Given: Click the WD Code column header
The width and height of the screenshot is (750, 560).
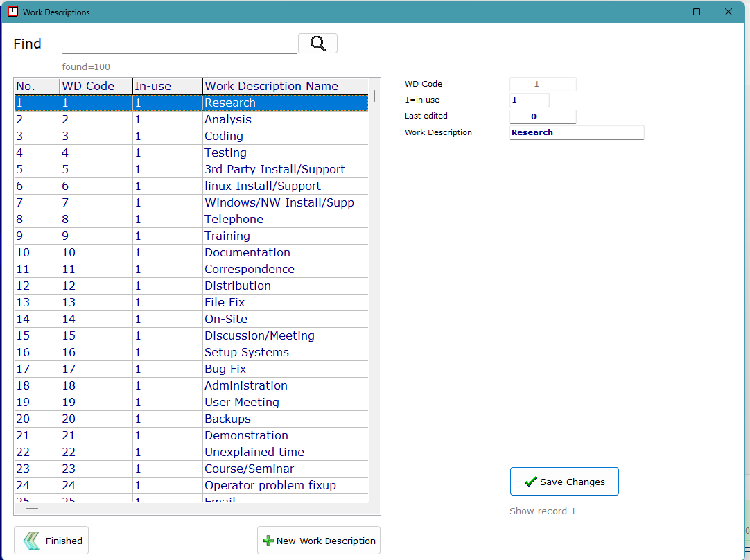Looking at the screenshot, I should pos(96,86).
